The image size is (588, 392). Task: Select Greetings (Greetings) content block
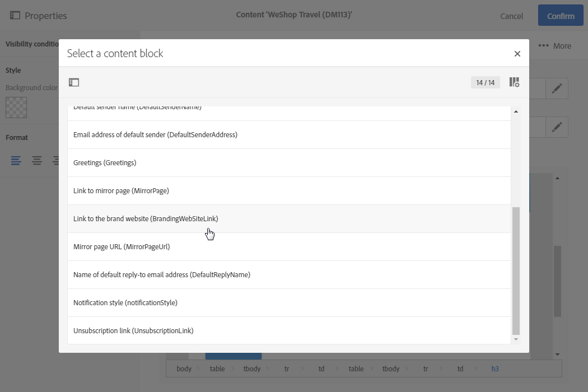[105, 163]
